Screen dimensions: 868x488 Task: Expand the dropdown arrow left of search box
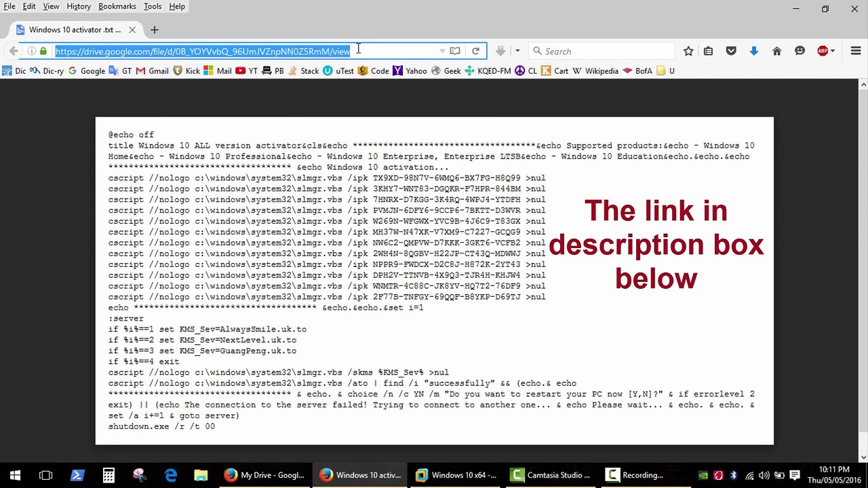point(517,51)
